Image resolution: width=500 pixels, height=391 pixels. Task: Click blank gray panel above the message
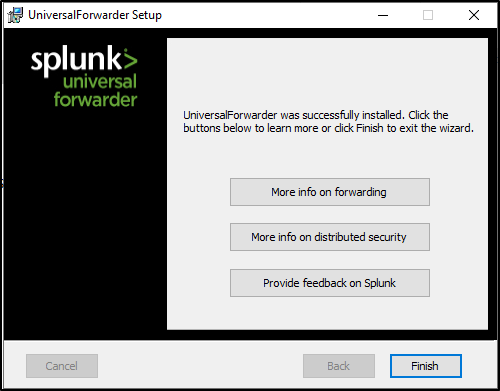tap(327, 72)
